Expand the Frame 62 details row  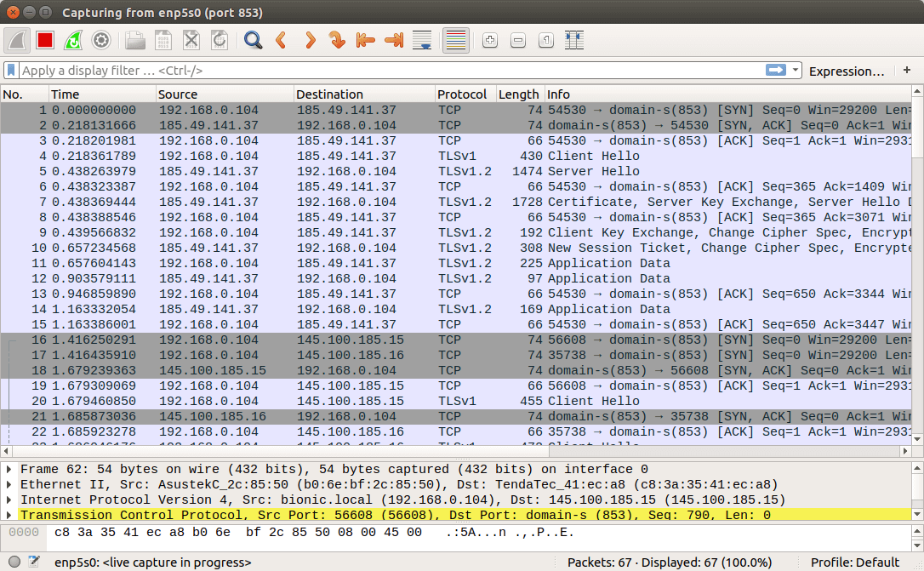(9, 470)
